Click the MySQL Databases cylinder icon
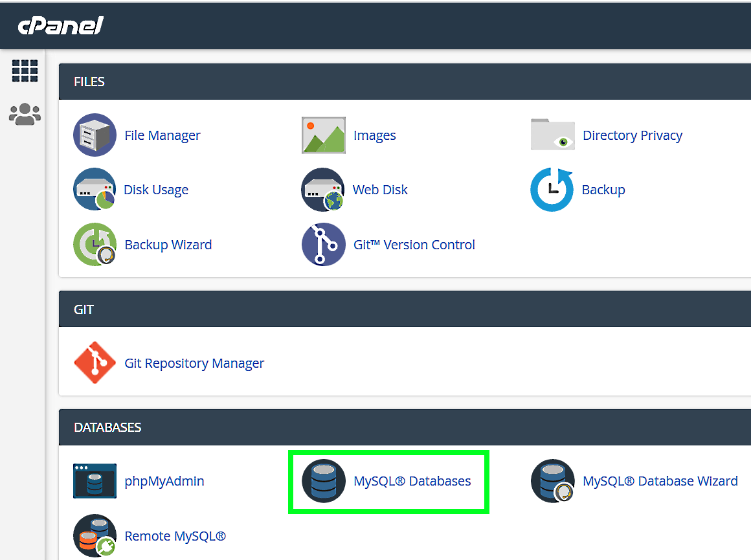 click(x=324, y=481)
